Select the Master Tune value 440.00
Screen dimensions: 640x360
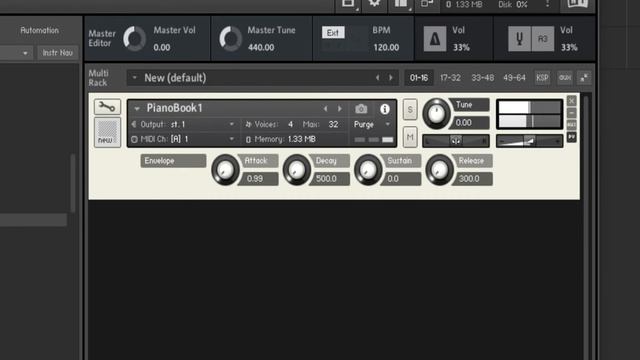[x=261, y=47]
